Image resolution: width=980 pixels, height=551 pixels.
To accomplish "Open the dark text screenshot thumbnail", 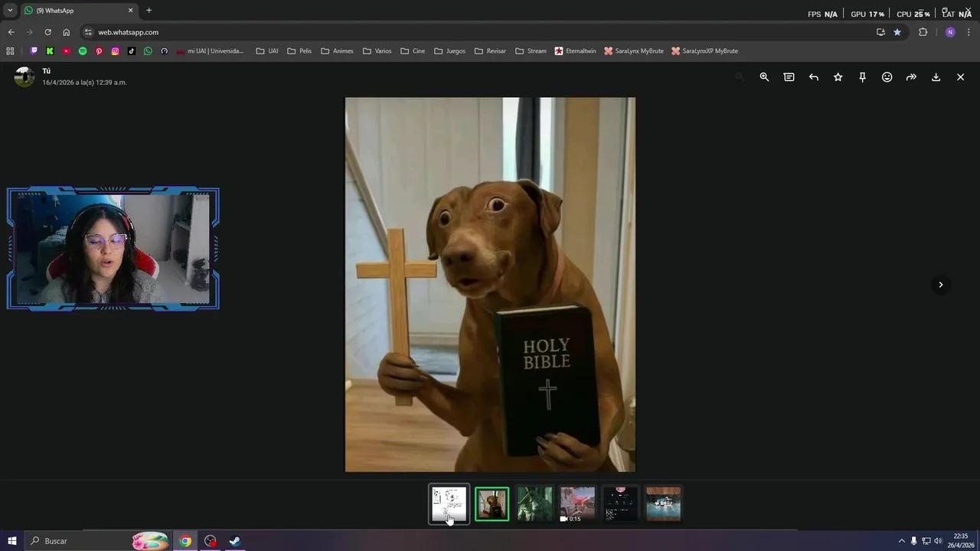I will (x=620, y=504).
